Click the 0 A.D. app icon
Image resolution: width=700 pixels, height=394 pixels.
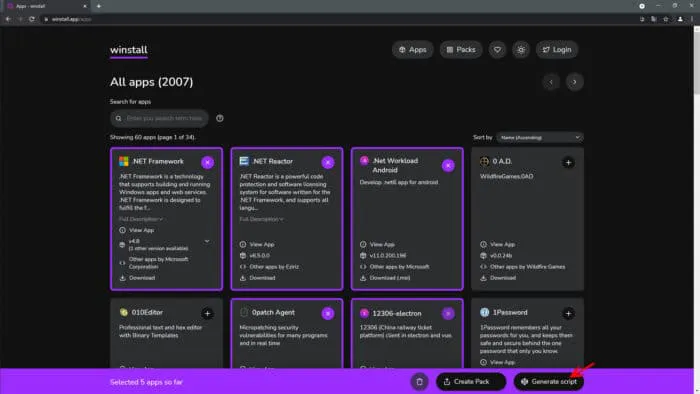point(484,161)
